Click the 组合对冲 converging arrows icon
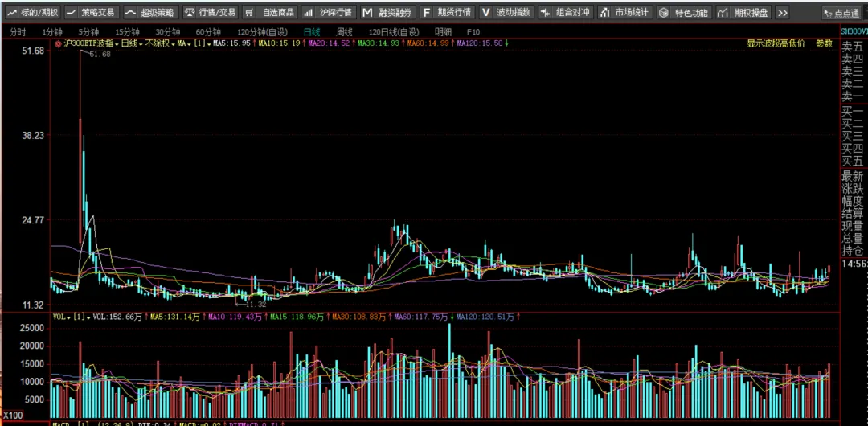This screenshot has width=868, height=426. [545, 12]
